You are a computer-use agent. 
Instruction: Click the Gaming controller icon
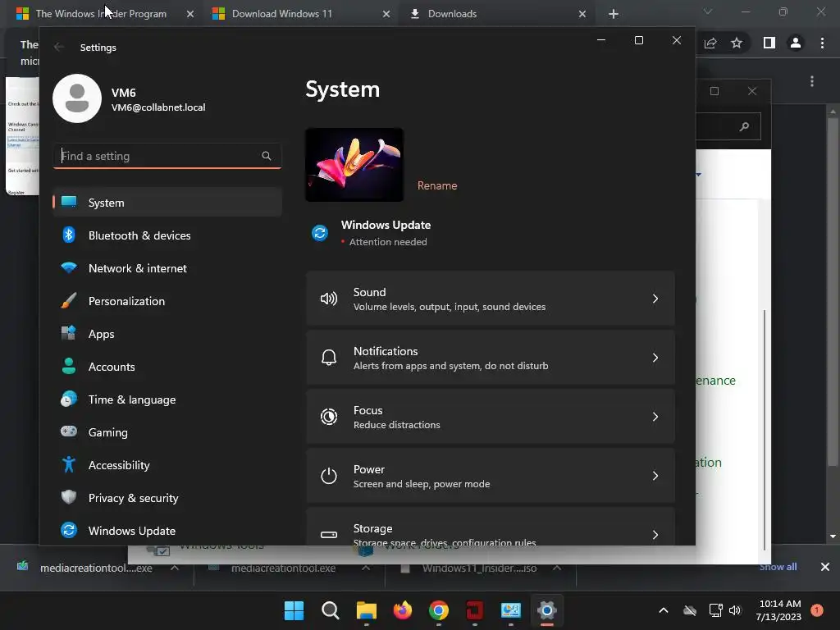point(69,431)
